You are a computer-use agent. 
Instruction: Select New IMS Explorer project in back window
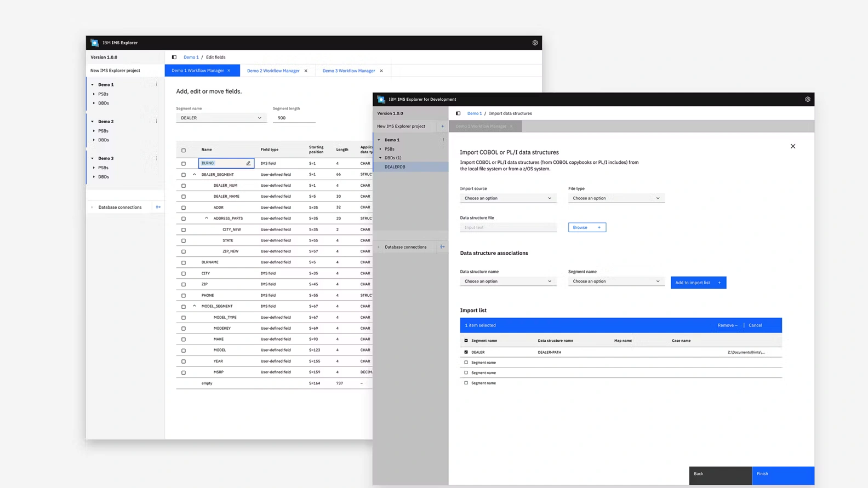click(115, 71)
